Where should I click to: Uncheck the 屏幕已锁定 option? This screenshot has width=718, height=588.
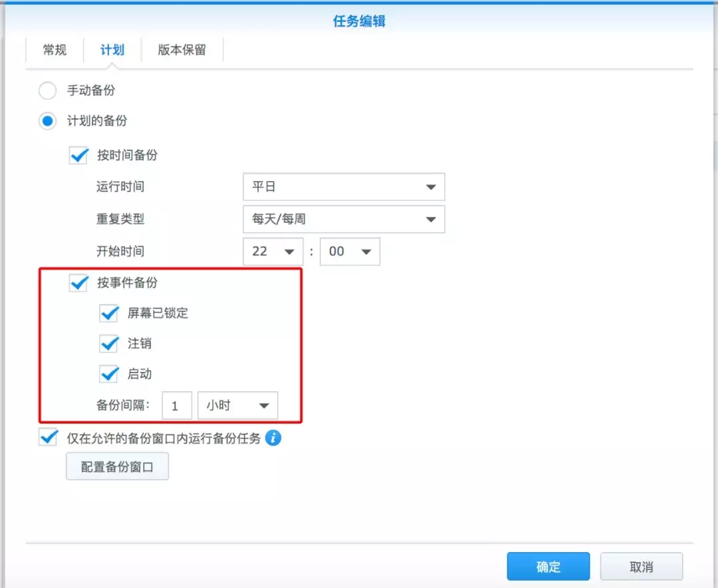[x=109, y=313]
